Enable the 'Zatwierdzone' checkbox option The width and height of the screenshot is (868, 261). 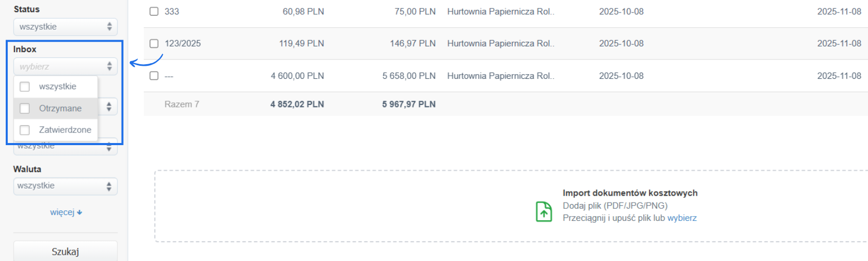(25, 130)
